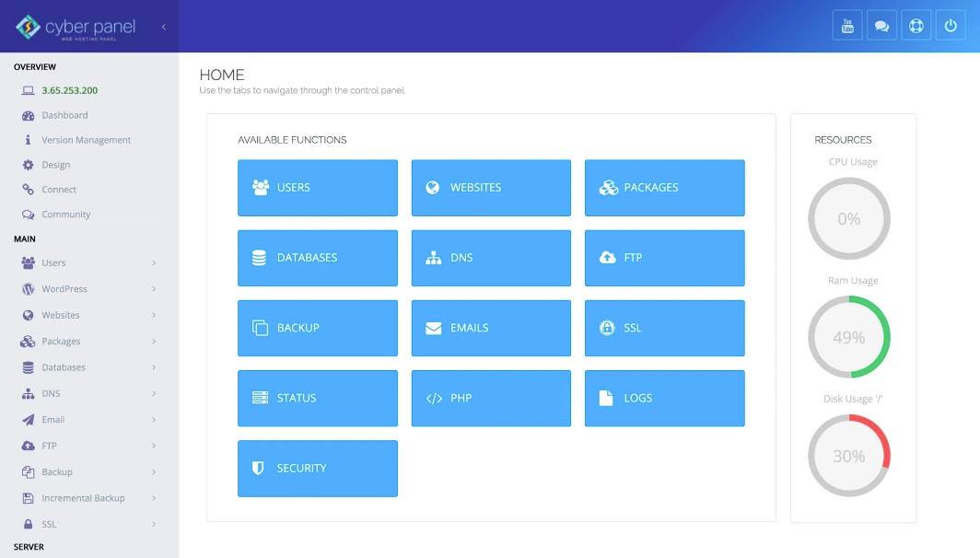Open the WEBSITES function tile
Screen dimensions: 980x558
tap(491, 188)
